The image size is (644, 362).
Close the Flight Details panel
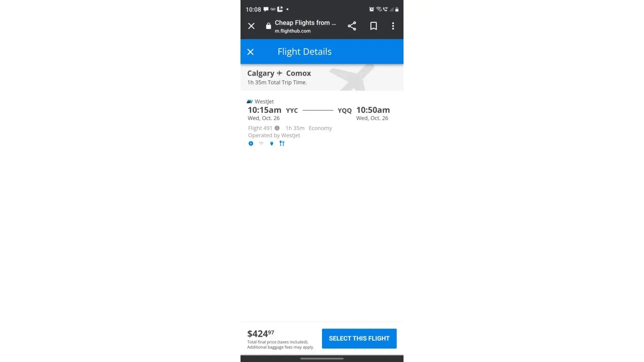click(250, 52)
